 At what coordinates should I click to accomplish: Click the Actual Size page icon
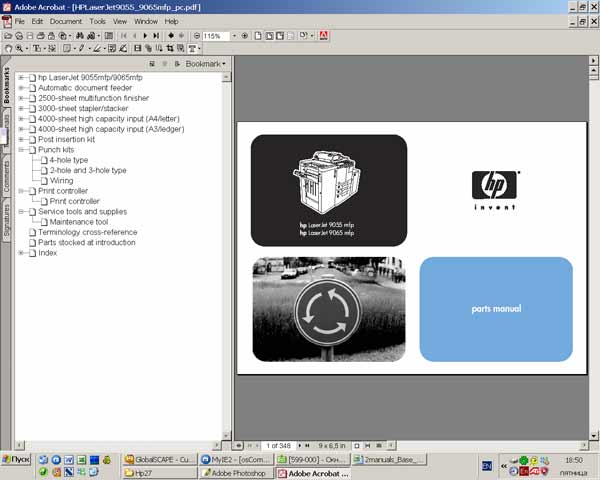pyautogui.click(x=258, y=36)
